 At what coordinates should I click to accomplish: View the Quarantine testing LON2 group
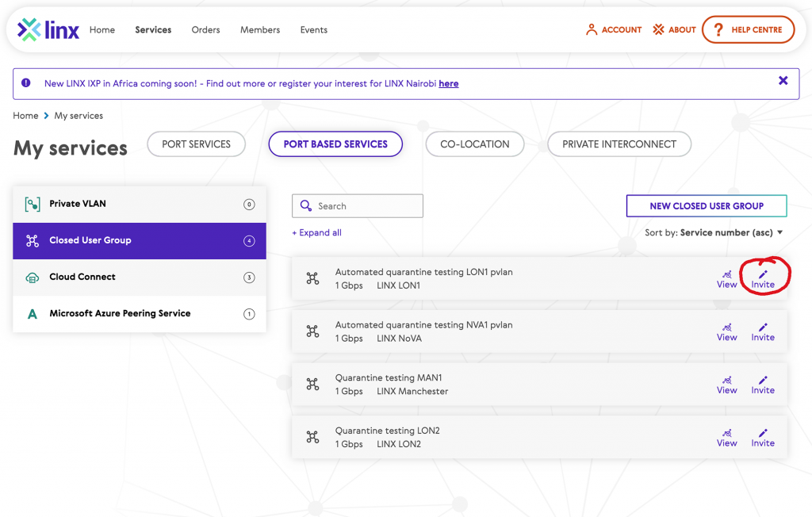coord(726,438)
